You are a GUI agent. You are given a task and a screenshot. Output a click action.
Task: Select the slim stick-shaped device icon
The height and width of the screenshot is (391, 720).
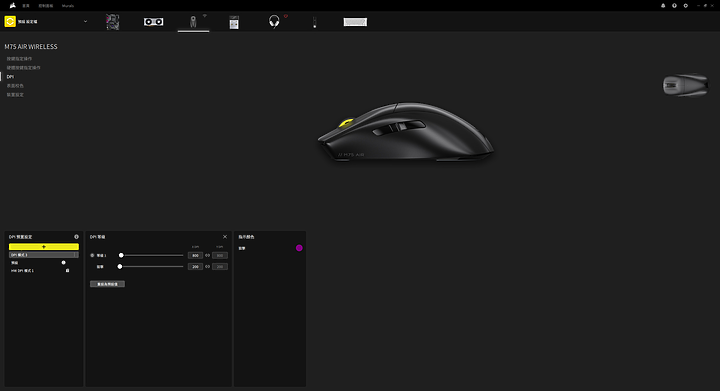315,22
